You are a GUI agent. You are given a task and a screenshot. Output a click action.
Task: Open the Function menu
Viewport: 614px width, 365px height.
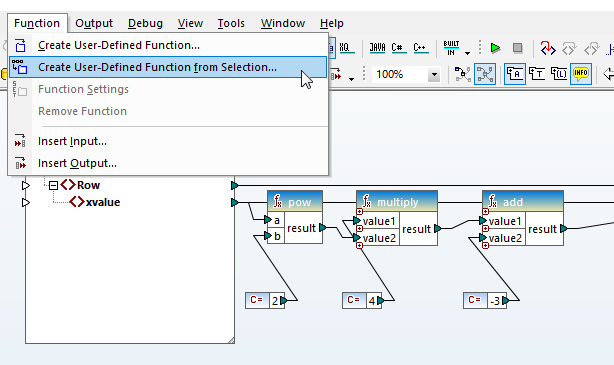[37, 23]
